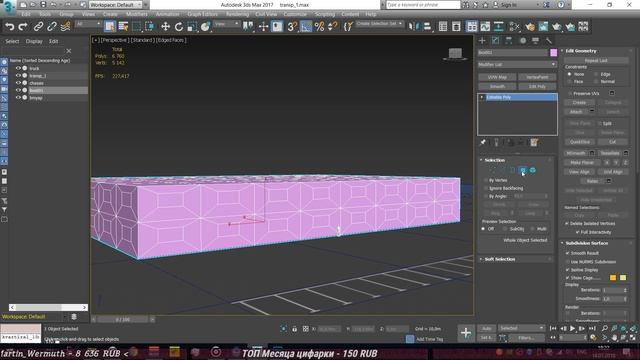Uncheck Delete Isolated Vertices checkbox

click(x=567, y=224)
